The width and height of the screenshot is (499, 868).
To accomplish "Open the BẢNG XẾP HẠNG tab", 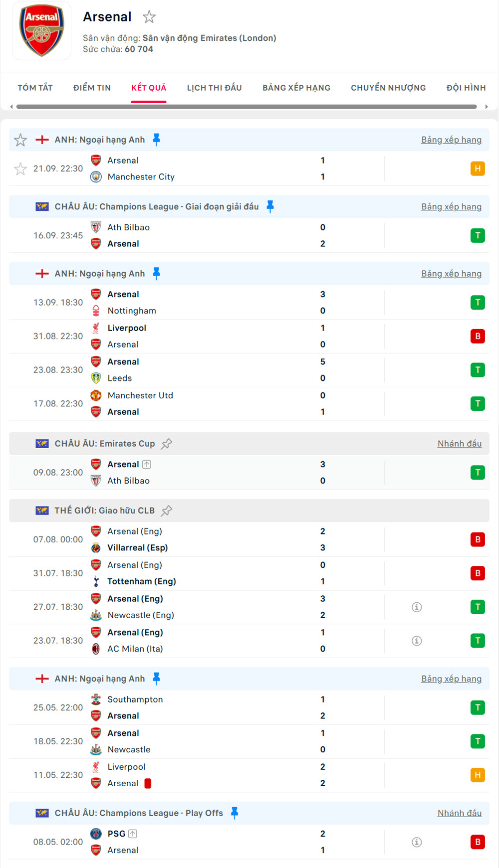I will tap(296, 88).
